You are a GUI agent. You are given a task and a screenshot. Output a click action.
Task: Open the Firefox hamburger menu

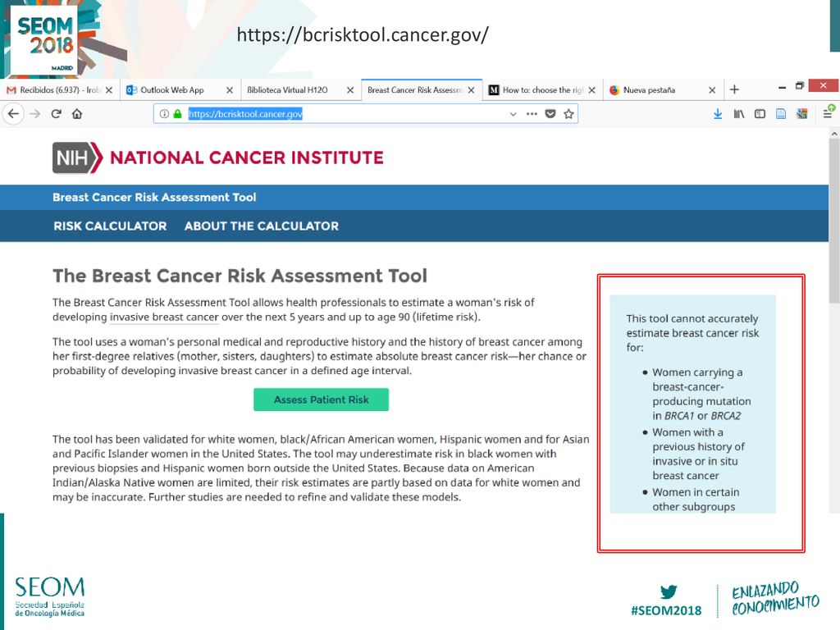coord(828,112)
